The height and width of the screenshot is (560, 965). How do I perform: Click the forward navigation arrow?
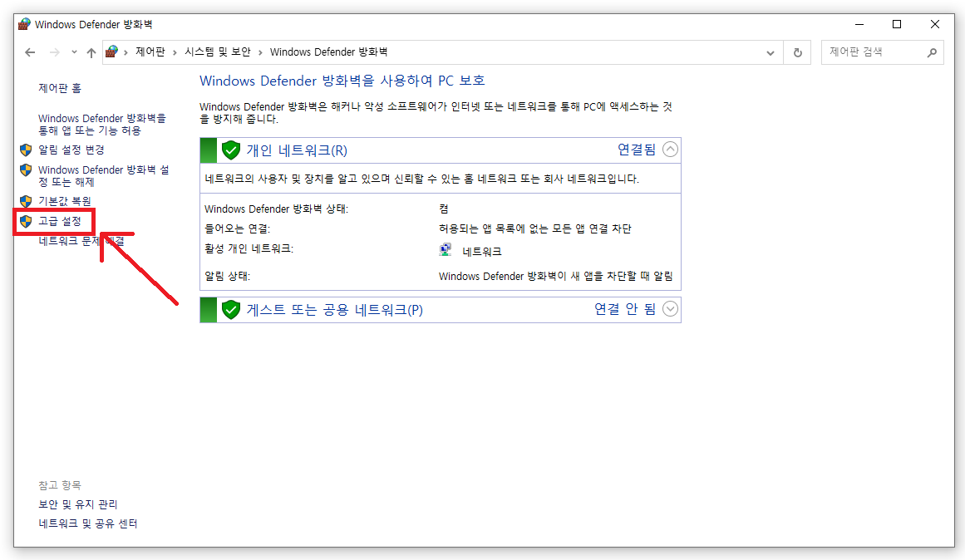point(55,52)
